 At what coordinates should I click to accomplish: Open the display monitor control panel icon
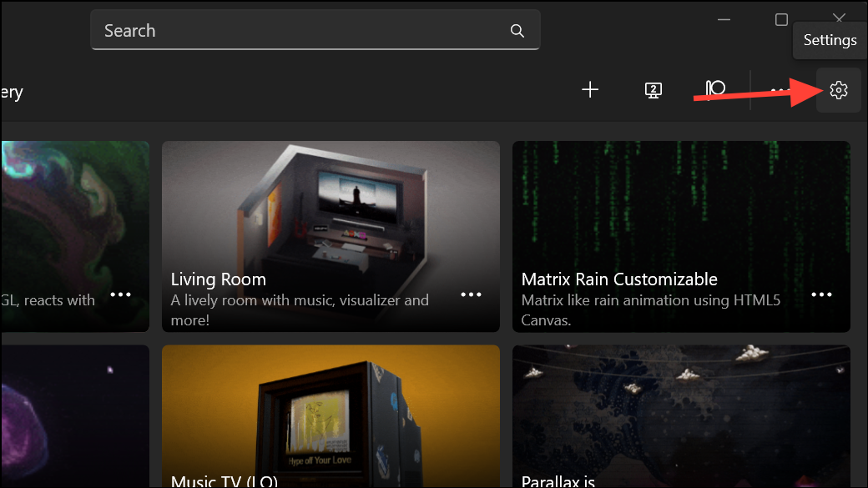pyautogui.click(x=654, y=90)
